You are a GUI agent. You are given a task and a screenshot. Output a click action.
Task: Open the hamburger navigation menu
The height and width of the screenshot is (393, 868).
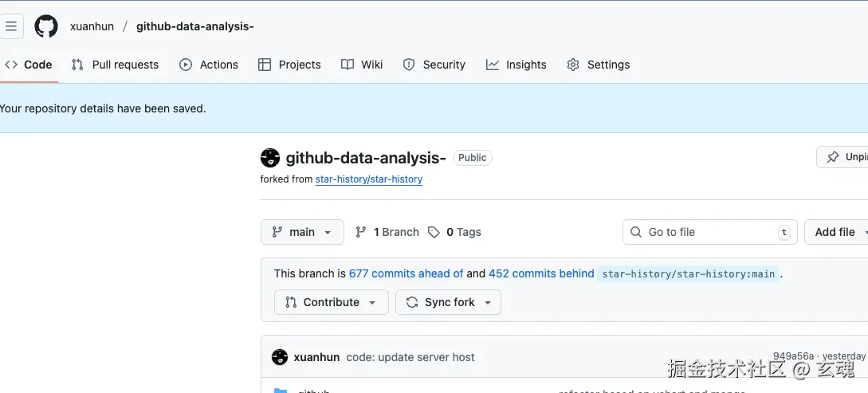(x=11, y=26)
